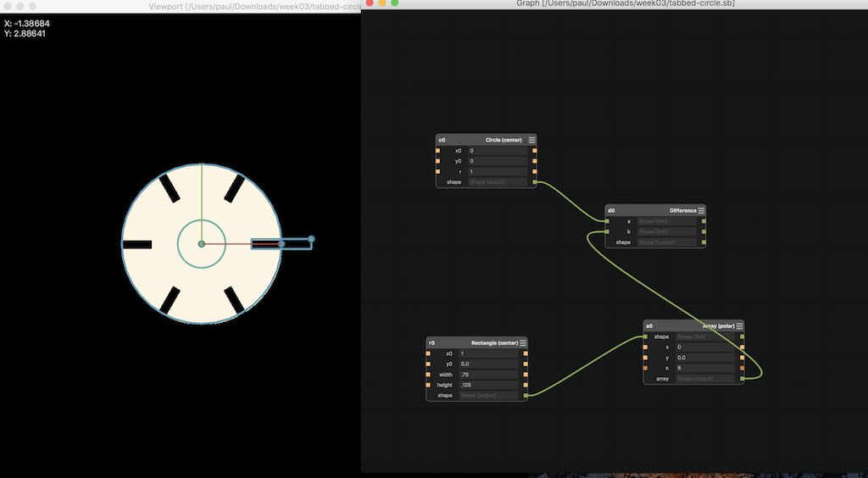
Task: Edit the r0 height field showing .125
Action: (489, 385)
